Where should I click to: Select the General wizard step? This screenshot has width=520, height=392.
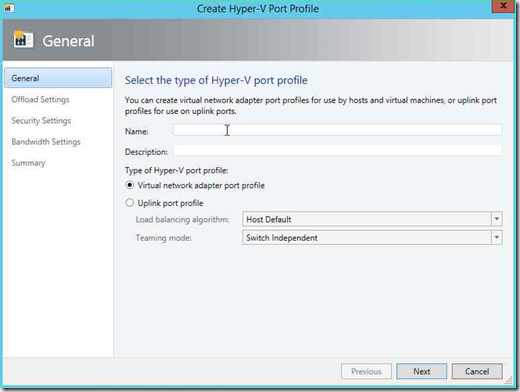coord(58,78)
